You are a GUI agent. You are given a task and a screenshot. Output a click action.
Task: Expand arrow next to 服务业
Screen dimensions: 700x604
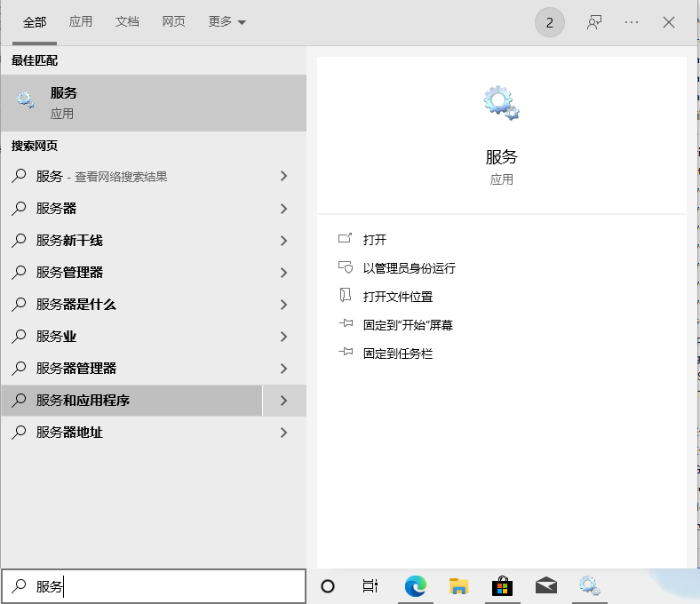(x=284, y=337)
